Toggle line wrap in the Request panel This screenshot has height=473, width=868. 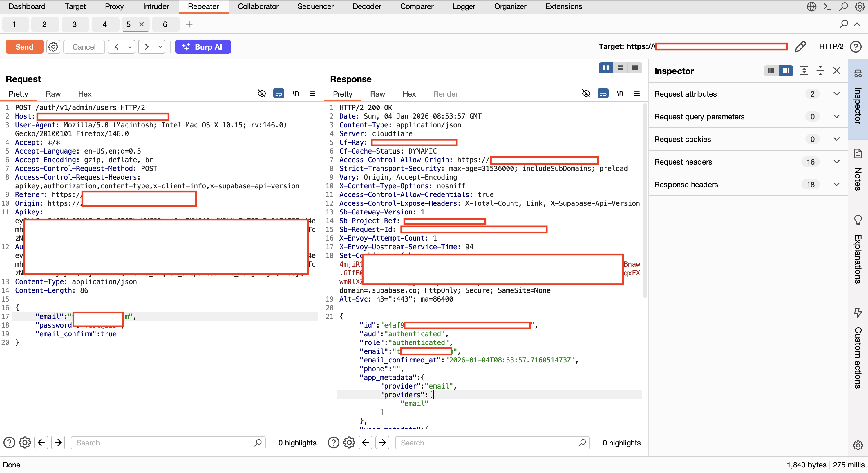(279, 93)
